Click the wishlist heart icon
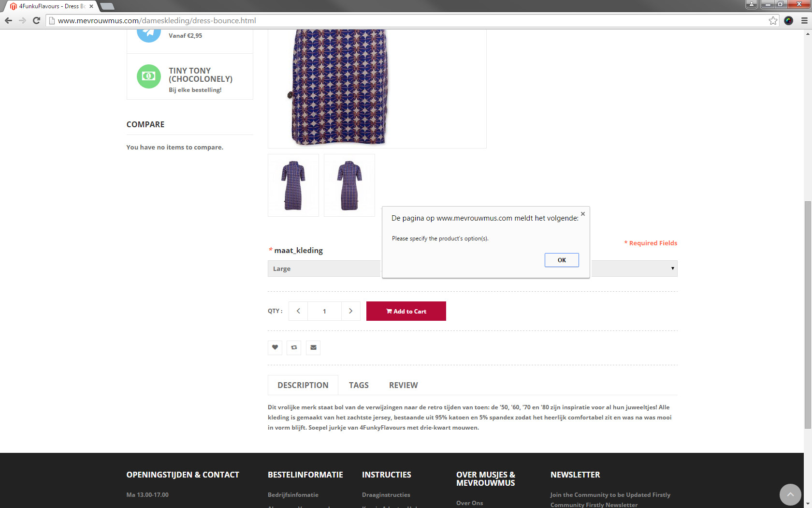Image resolution: width=812 pixels, height=508 pixels. click(275, 347)
